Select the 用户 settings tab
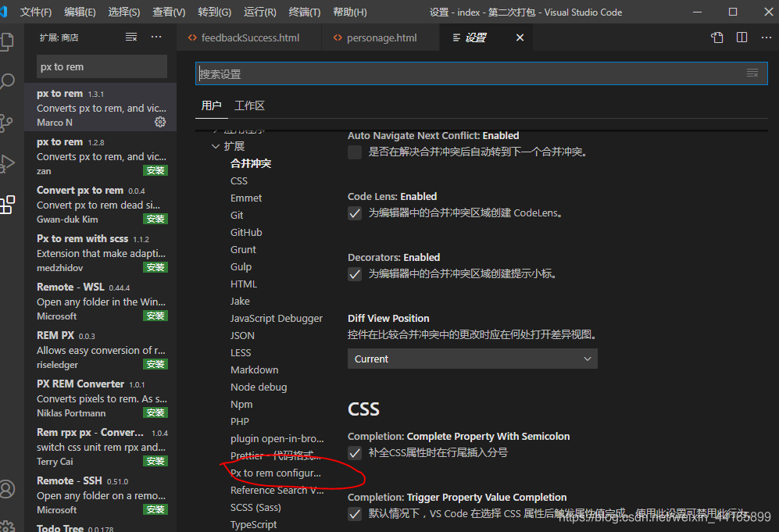Viewport: 779px width, 532px height. (x=211, y=105)
